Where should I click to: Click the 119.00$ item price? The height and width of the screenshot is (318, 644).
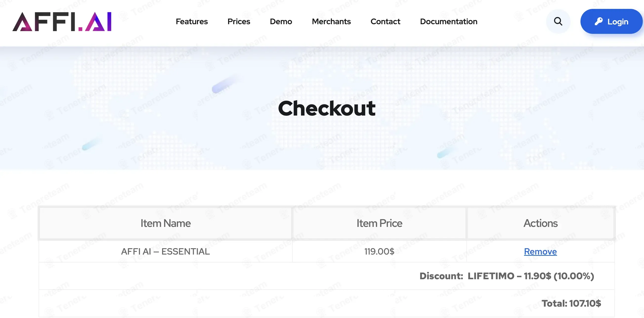tap(379, 251)
